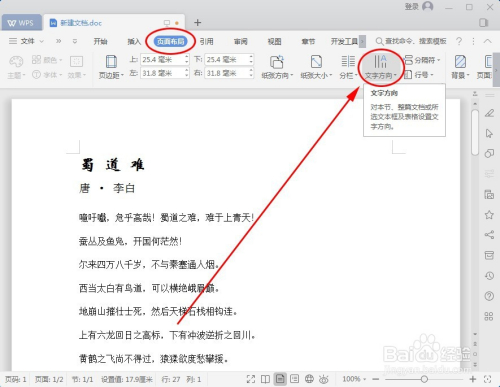
Task: Click the shapes icon in right sidebar
Action: pyautogui.click(x=489, y=153)
